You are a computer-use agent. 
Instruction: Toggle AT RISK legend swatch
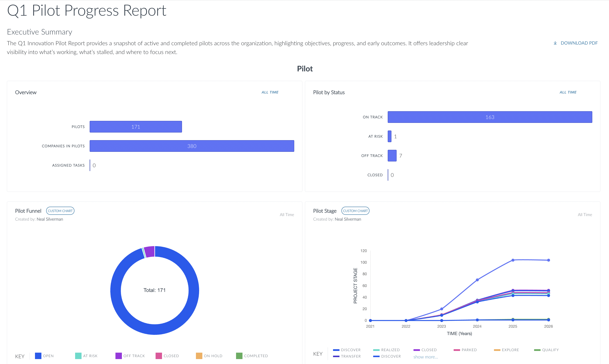pos(78,356)
